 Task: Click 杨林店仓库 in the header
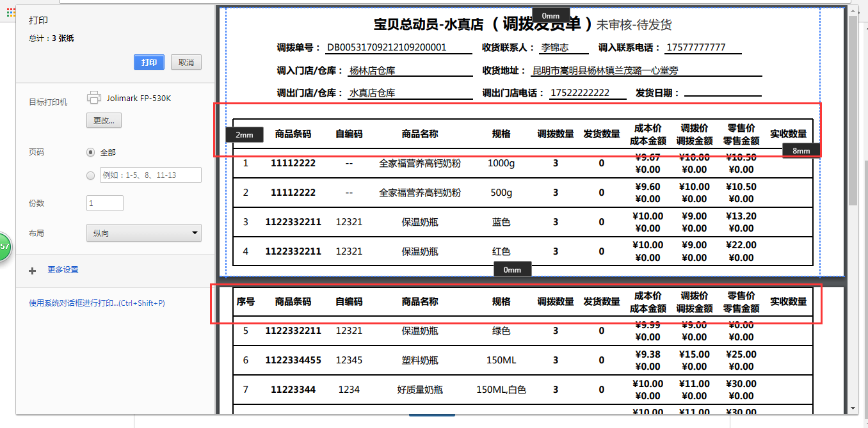point(372,70)
